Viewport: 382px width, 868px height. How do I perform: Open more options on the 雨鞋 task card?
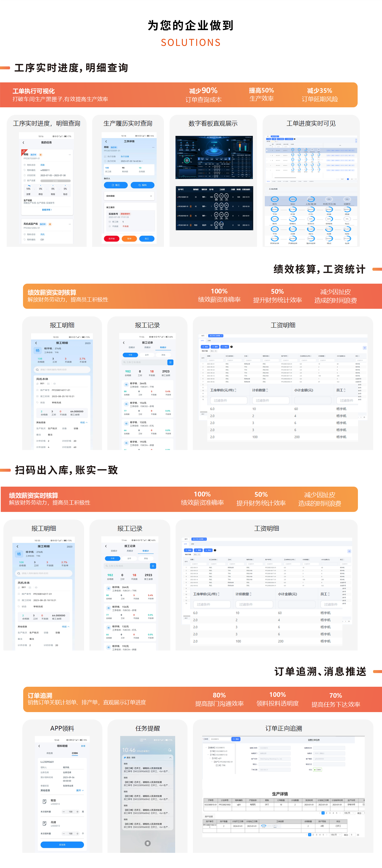coord(70,155)
